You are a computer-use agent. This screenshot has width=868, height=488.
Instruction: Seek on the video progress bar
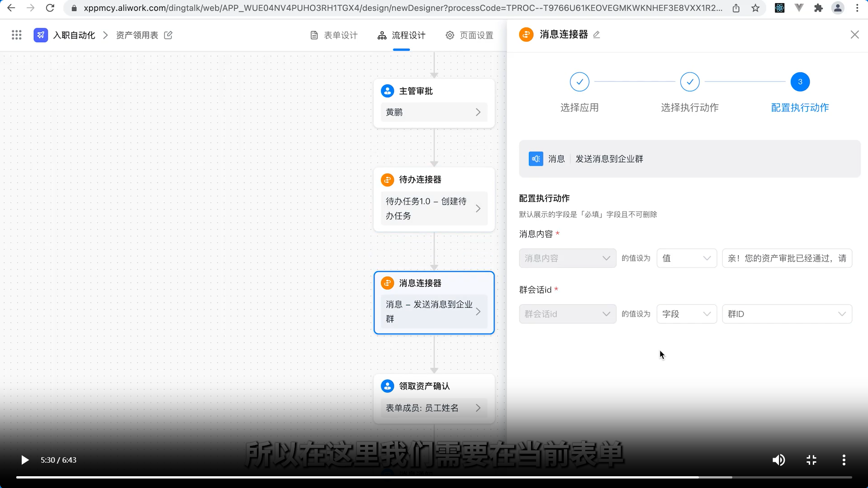pyautogui.click(x=434, y=477)
